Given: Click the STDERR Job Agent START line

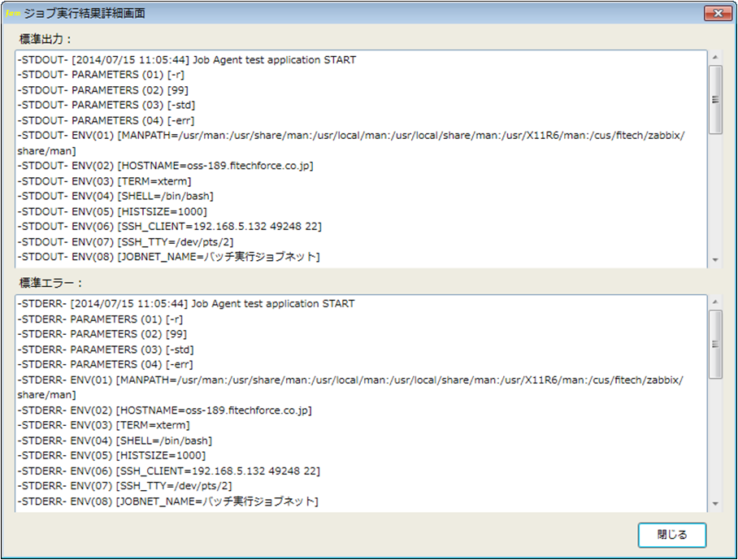Looking at the screenshot, I should 186,304.
